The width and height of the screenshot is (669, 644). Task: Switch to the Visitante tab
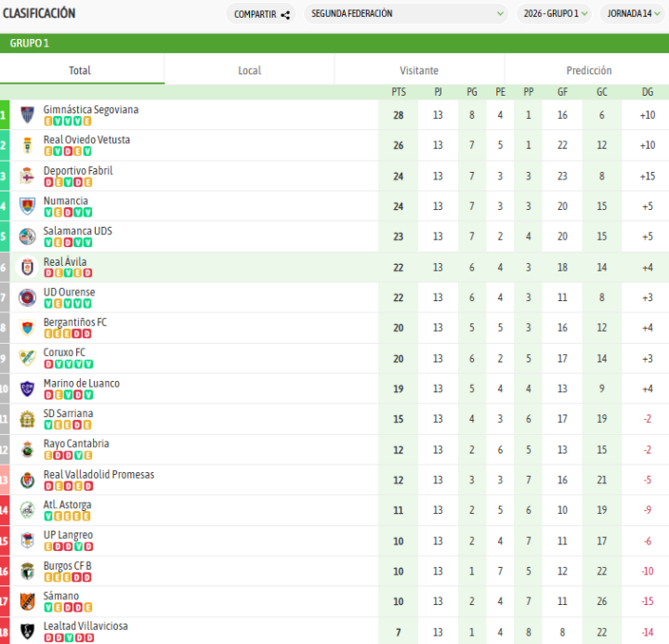pos(419,71)
